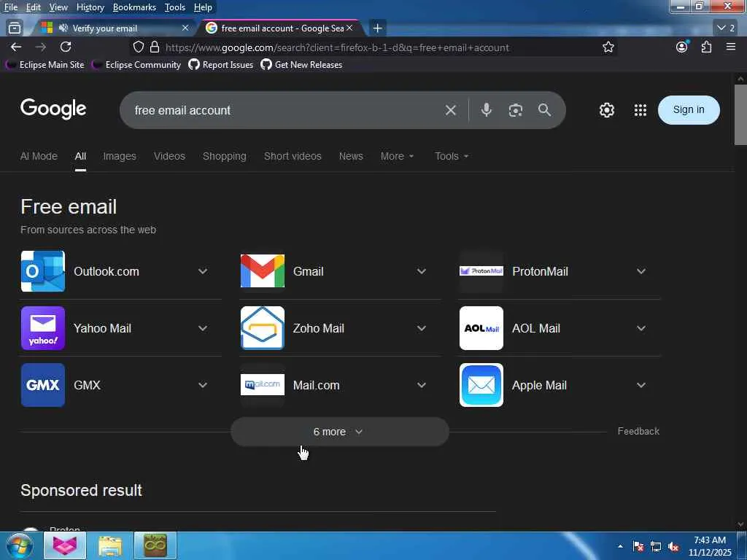Close the Google search tab
Viewport: 747px width, 560px height.
349,28
